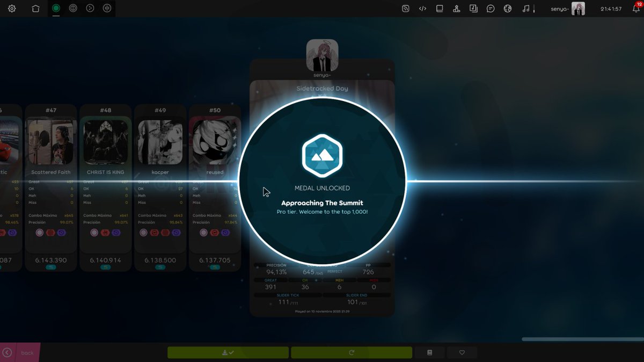This screenshot has height=362, width=644.
Task: Click the Great count 391
Action: click(x=271, y=287)
